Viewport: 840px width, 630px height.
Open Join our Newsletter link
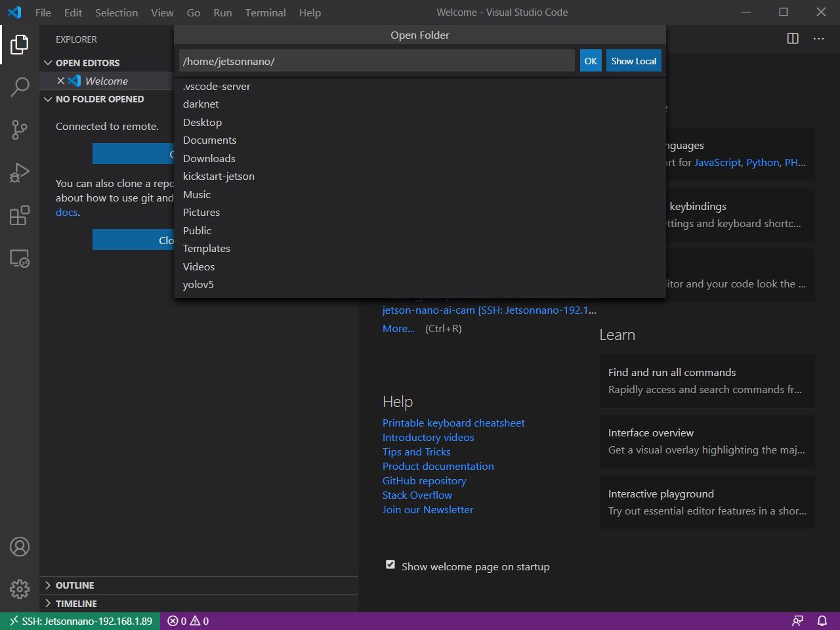coord(427,510)
